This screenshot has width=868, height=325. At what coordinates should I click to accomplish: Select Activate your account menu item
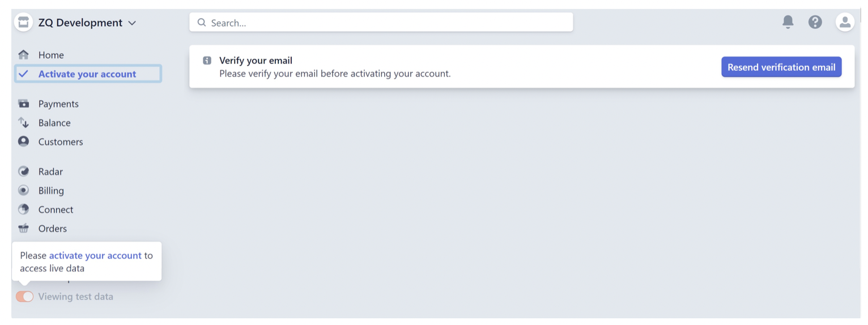click(x=88, y=74)
